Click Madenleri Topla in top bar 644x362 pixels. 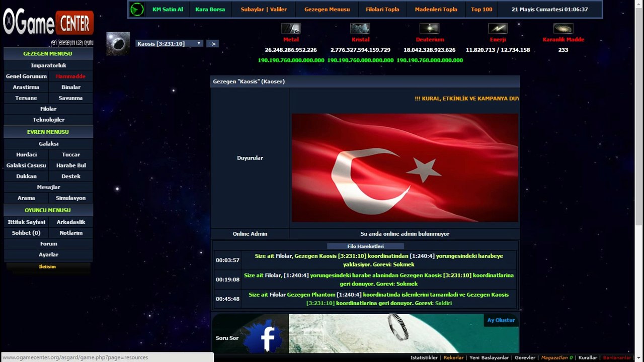point(436,10)
